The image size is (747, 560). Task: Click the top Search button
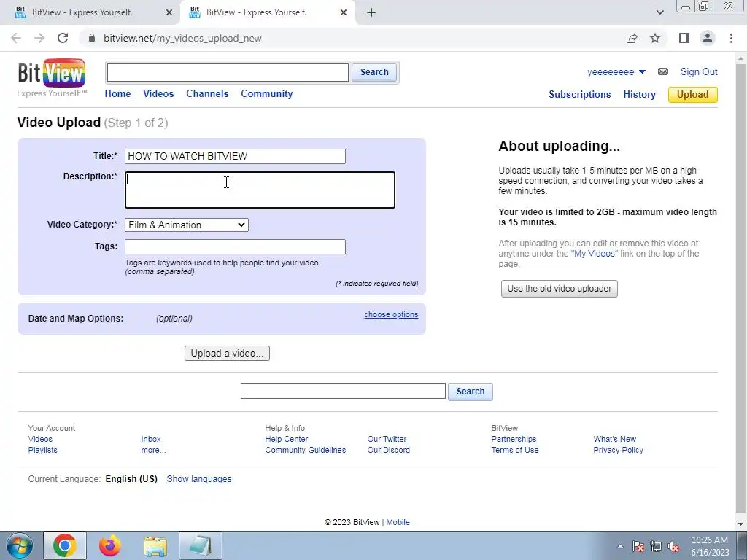374,72
